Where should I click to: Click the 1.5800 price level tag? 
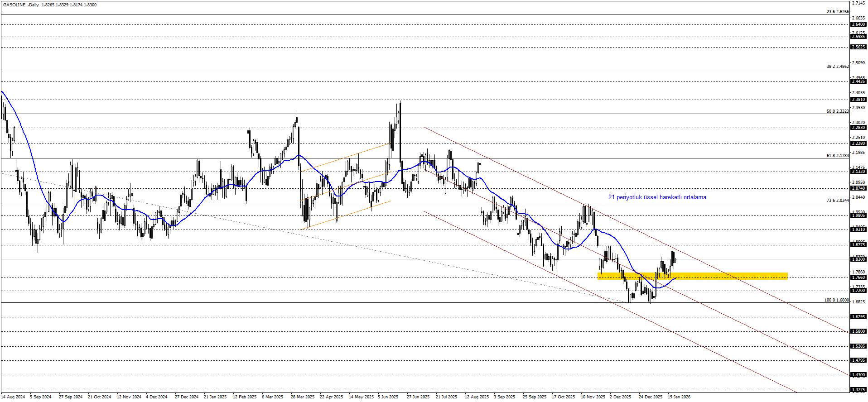858,331
